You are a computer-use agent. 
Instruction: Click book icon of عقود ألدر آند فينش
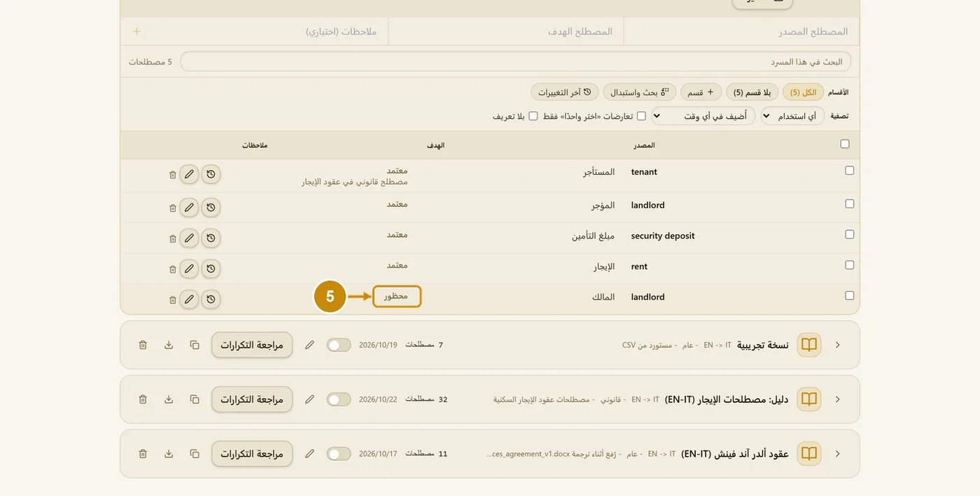click(809, 454)
